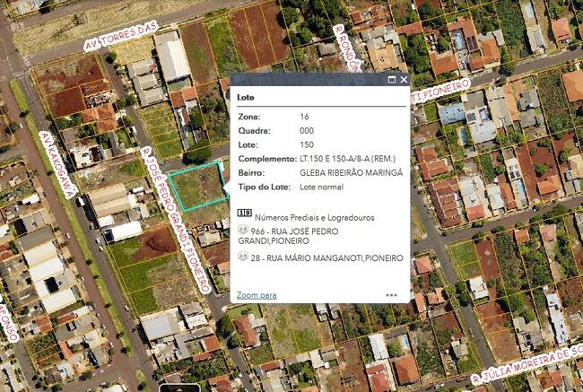The image size is (583, 392).
Task: Click icon beside 28 - Rua Mário Manganoti
Action: (243, 257)
